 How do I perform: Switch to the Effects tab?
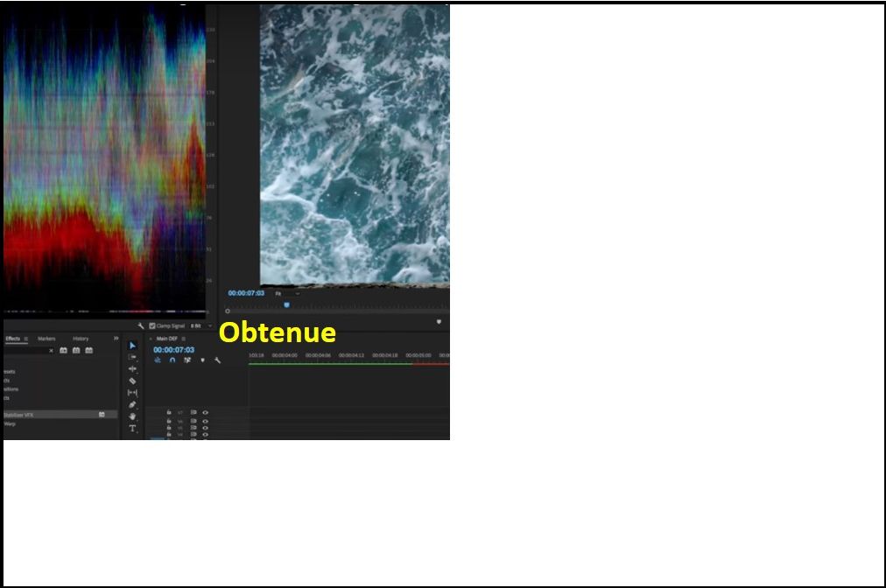[12, 339]
